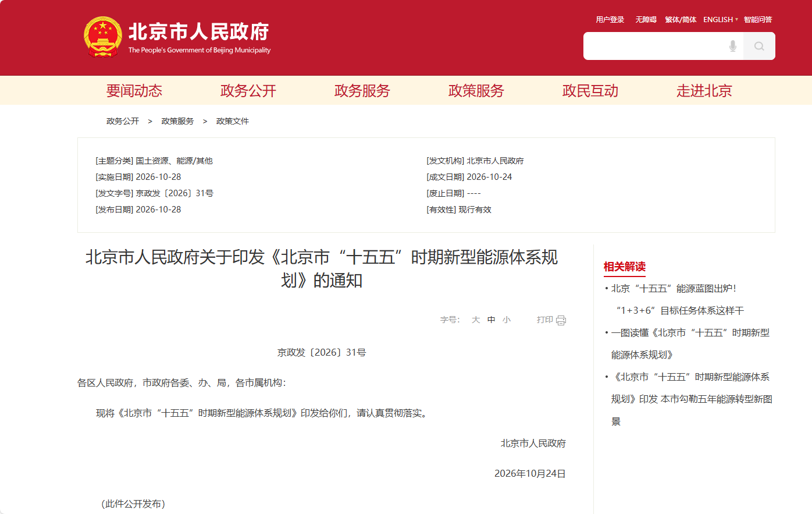
Task: Open the 要闻动态 navigation tab
Action: pos(134,91)
